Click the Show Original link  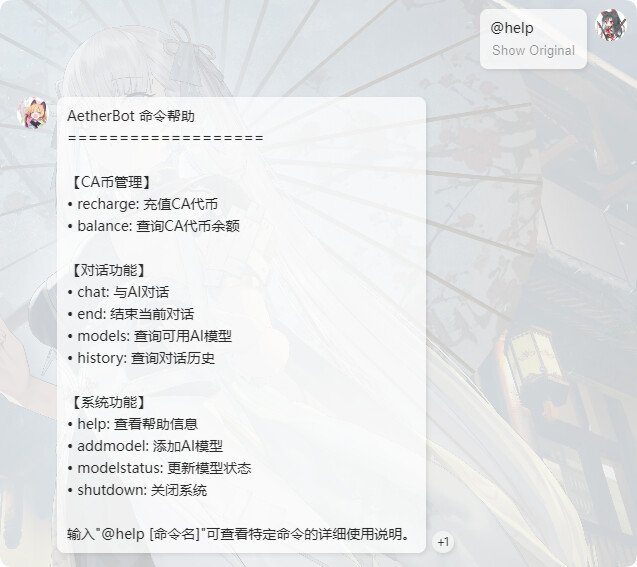533,50
